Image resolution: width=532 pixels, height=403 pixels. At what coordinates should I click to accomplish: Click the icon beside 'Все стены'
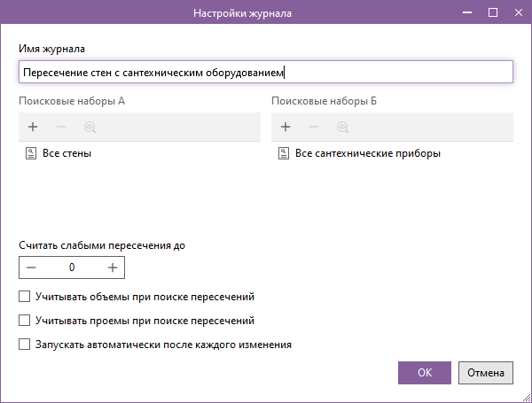[33, 153]
